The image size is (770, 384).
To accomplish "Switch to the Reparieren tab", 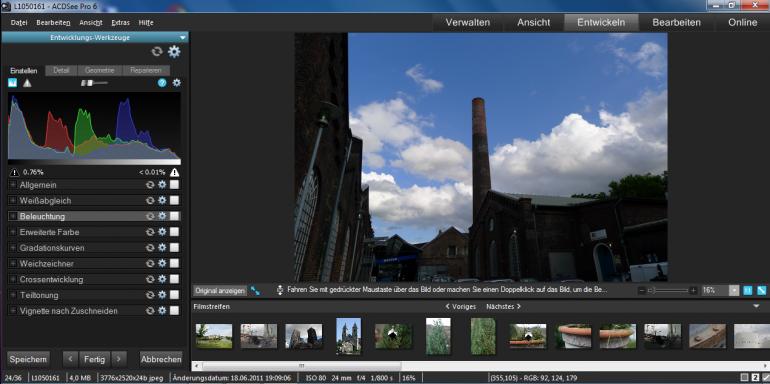I will [146, 70].
